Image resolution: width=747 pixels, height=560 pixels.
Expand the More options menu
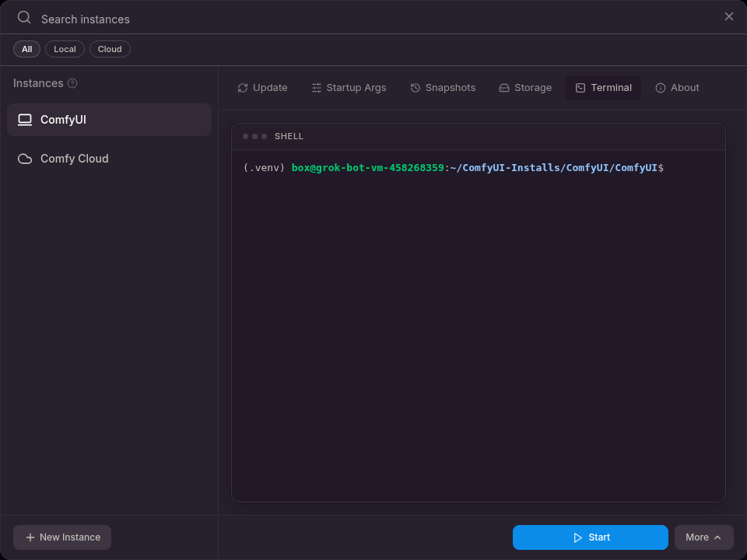(703, 537)
